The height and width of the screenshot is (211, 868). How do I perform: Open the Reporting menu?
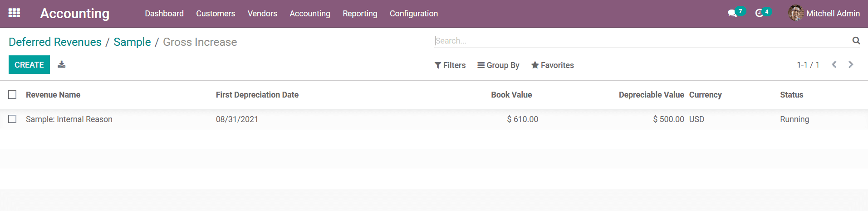coord(360,14)
